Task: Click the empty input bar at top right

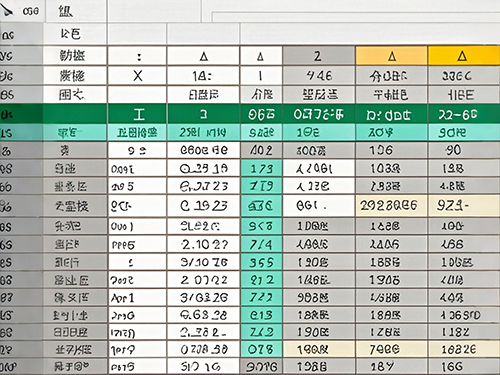Action: (x=355, y=17)
